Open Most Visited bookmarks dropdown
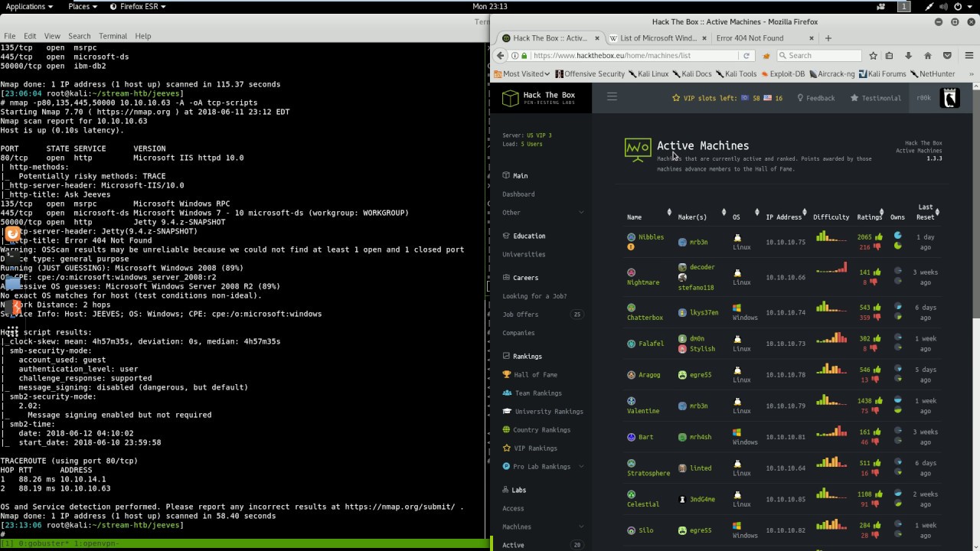980x551 pixels. pyautogui.click(x=522, y=74)
